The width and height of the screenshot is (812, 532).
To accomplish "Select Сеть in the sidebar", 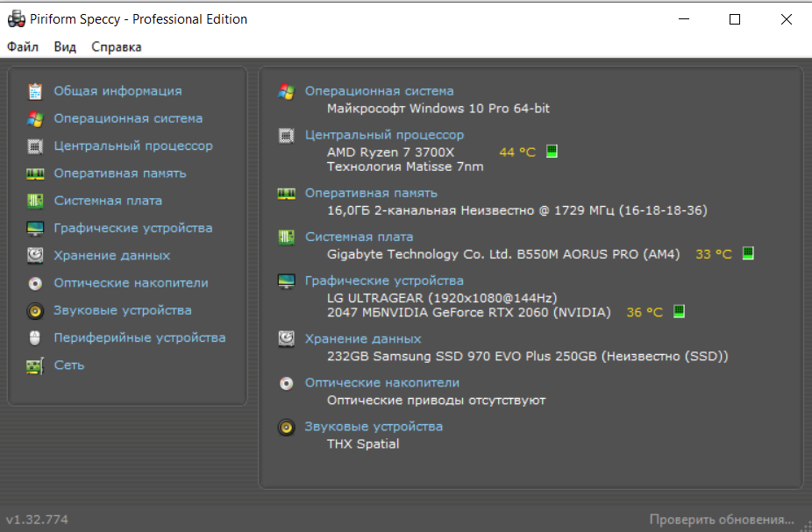I will 69,365.
